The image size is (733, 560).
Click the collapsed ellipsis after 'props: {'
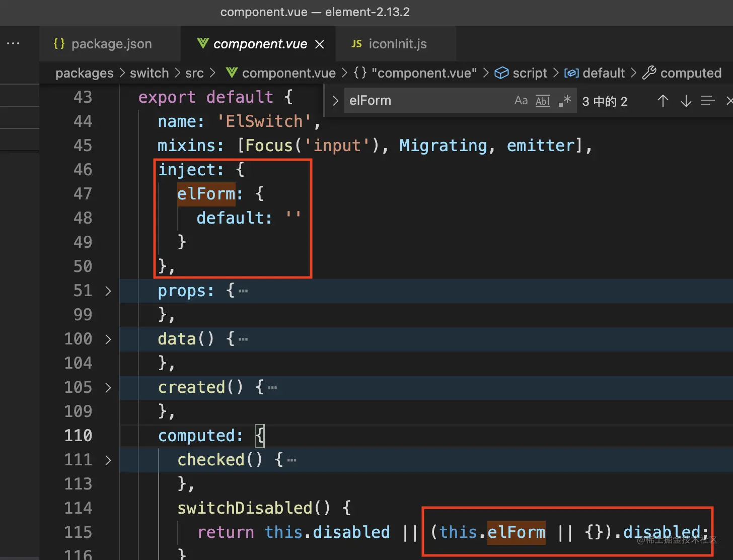tap(243, 291)
